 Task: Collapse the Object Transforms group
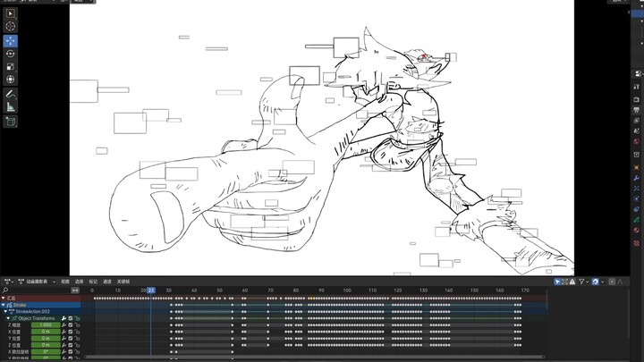click(8, 318)
